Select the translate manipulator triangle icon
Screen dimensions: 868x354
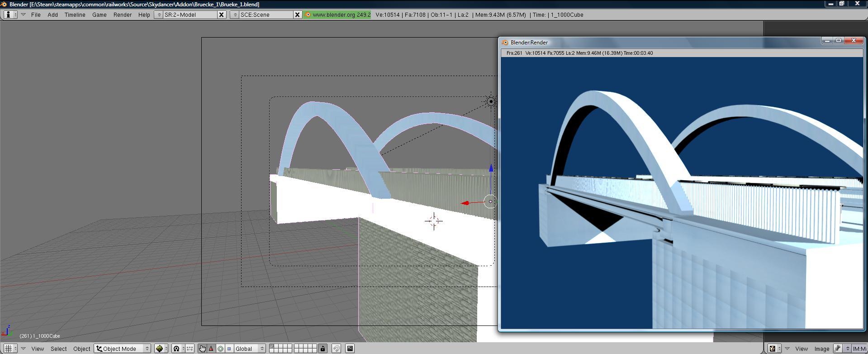[x=211, y=349]
